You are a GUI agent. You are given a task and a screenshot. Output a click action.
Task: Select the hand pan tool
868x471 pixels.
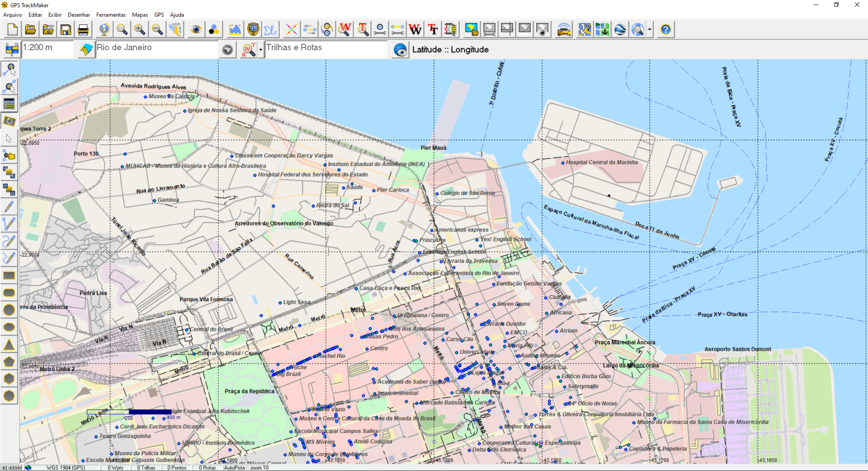click(9, 155)
